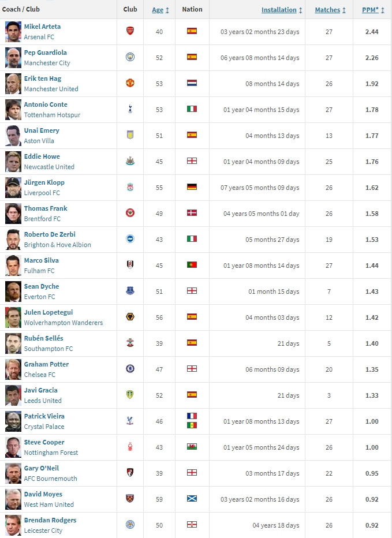Screen dimensions: 392x538
Task: Open Jürgen Klopp's coach profile link
Action: 44,182
